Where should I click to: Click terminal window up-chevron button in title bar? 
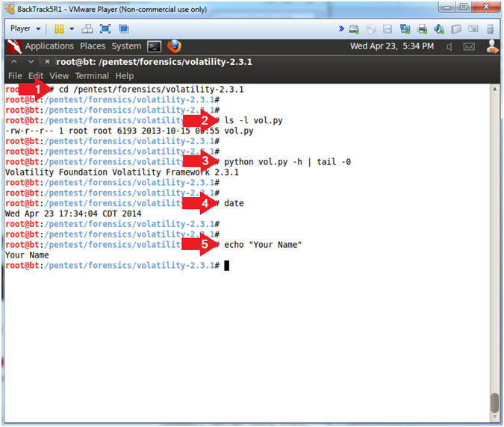14,61
